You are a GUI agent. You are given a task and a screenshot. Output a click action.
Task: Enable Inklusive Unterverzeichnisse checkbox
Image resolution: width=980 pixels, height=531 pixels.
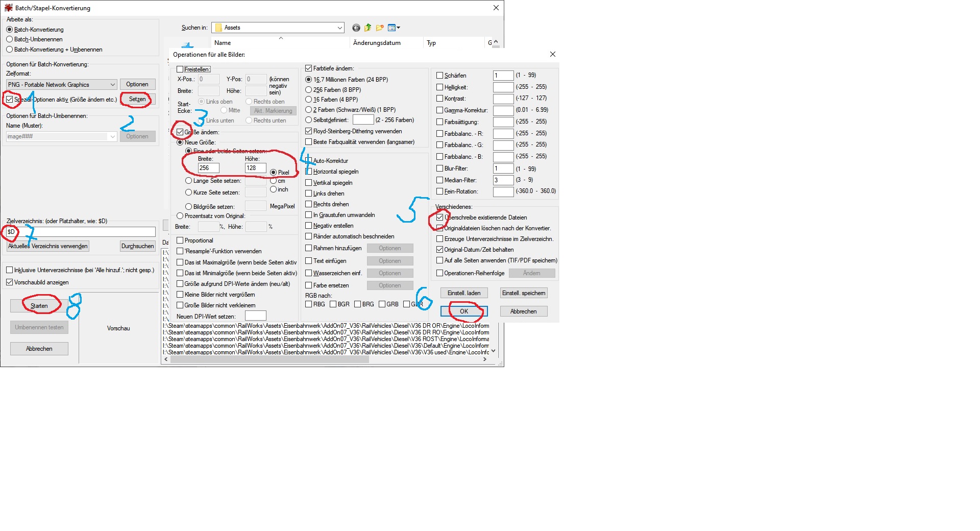coord(9,270)
